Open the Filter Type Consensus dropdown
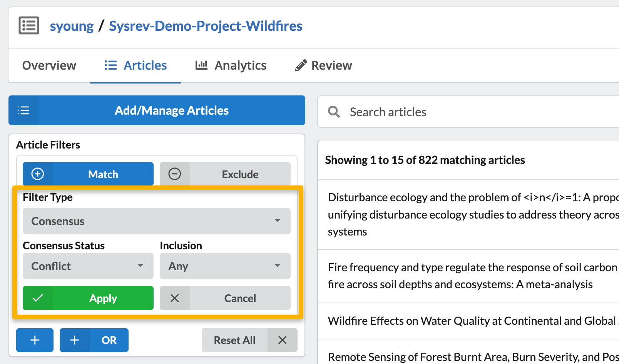619x364 pixels. (156, 221)
